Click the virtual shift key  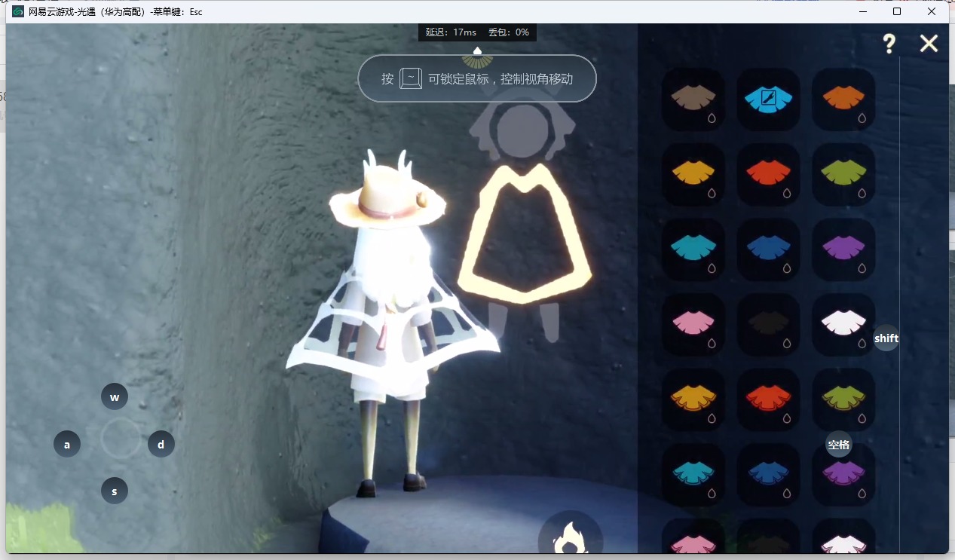pyautogui.click(x=886, y=338)
